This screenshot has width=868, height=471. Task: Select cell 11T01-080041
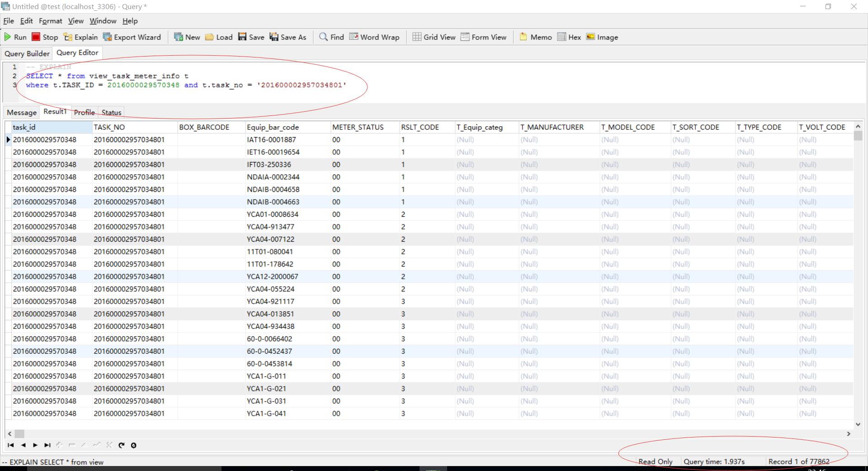point(288,252)
